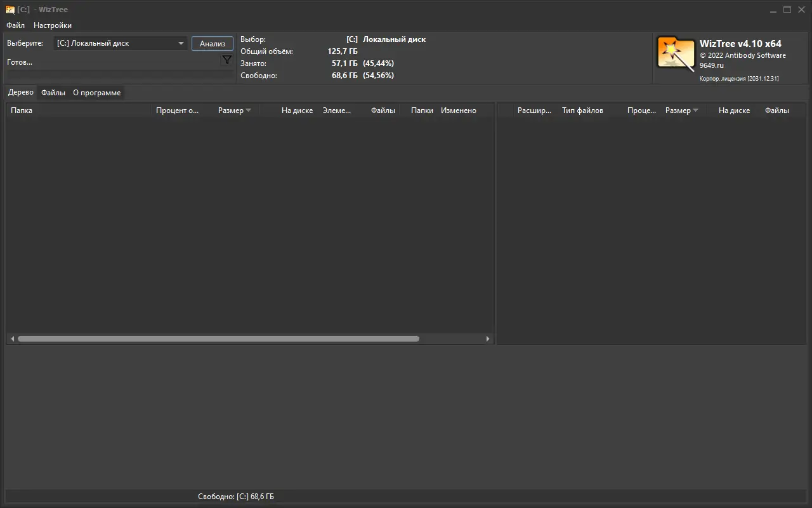Click the WizTree wizard logo icon

click(x=676, y=53)
